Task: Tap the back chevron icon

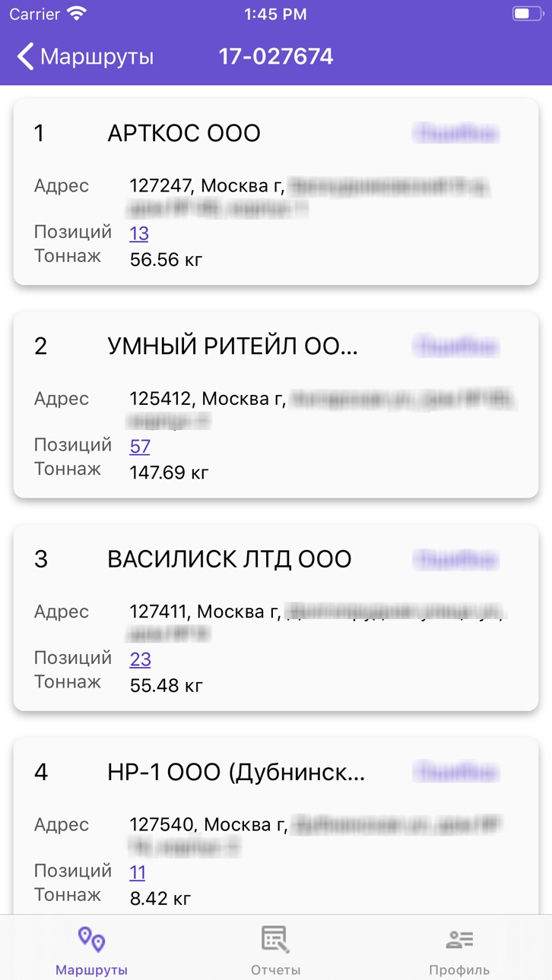Action: point(25,57)
